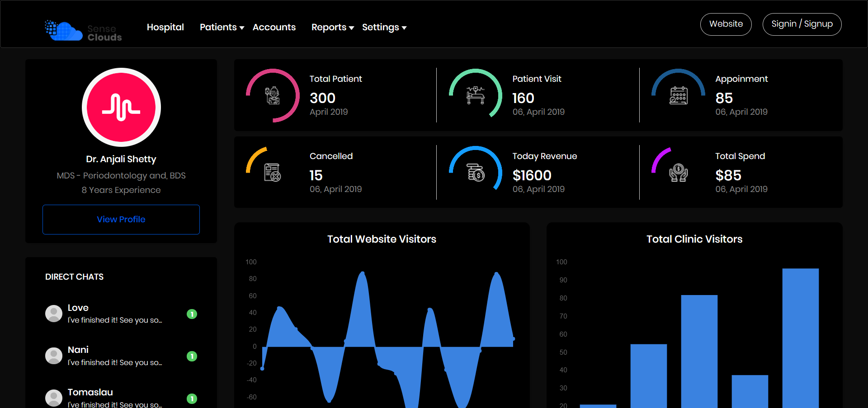Viewport: 868px width, 408px height.
Task: Click the Patient Visit bed icon
Action: pyautogui.click(x=476, y=95)
